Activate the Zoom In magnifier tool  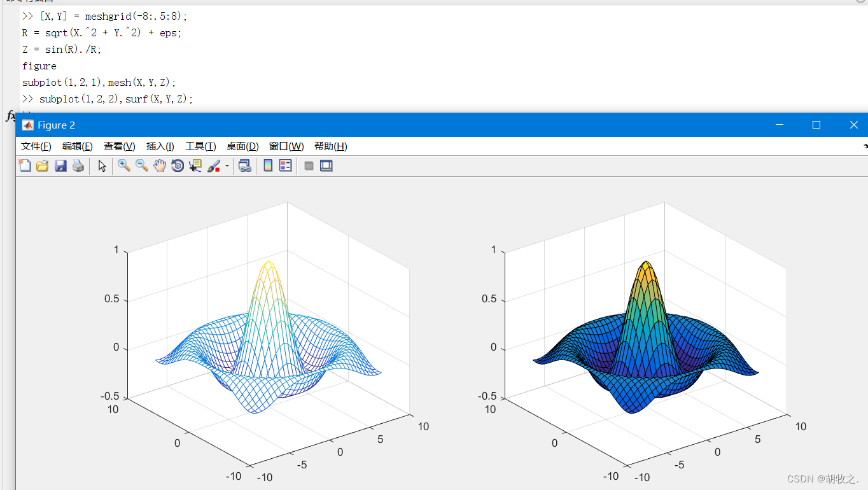point(124,166)
